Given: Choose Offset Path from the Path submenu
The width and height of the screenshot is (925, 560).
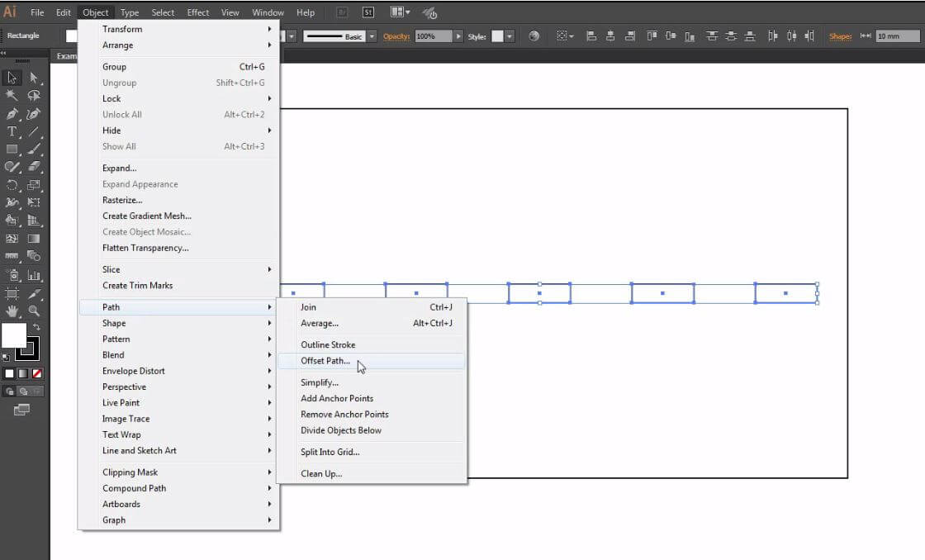Looking at the screenshot, I should pyautogui.click(x=325, y=361).
